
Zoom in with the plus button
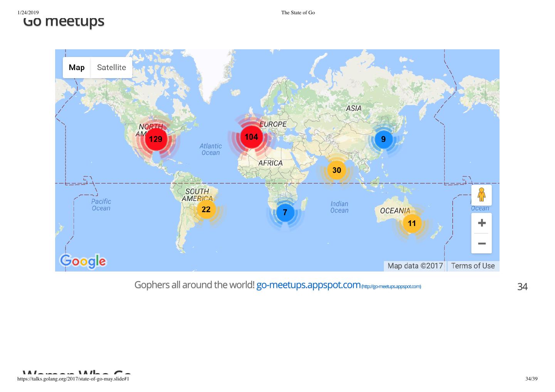[x=481, y=223]
